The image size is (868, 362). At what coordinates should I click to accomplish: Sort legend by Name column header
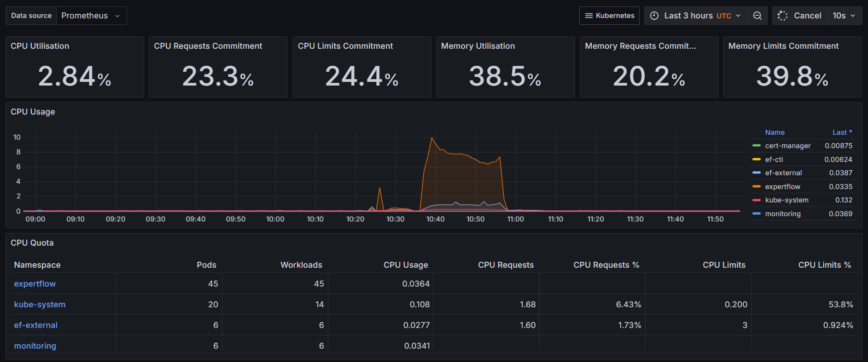coord(775,132)
